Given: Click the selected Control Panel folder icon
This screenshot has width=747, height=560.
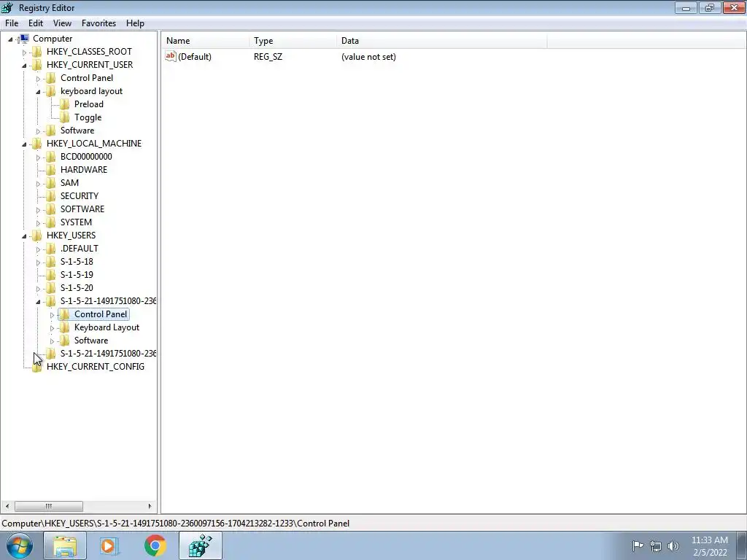Looking at the screenshot, I should pos(64,314).
